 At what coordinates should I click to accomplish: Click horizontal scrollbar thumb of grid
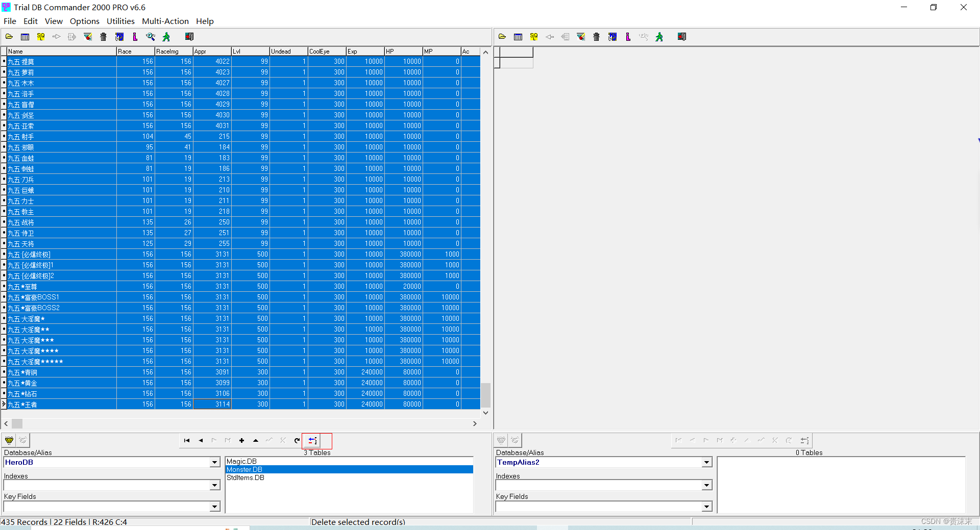(x=17, y=423)
